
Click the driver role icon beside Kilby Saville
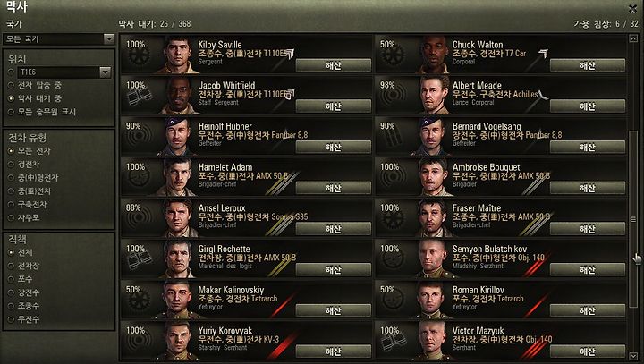coord(139,56)
